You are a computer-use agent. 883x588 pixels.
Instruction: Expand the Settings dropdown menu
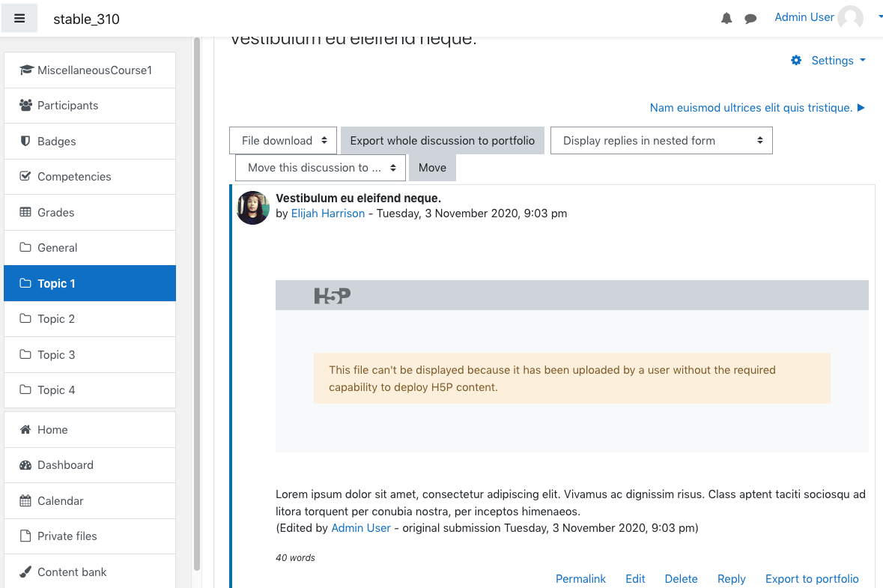[838, 60]
